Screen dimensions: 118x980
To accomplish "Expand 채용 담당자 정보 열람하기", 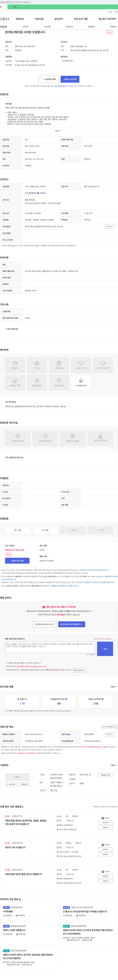I will click(x=72, y=624).
